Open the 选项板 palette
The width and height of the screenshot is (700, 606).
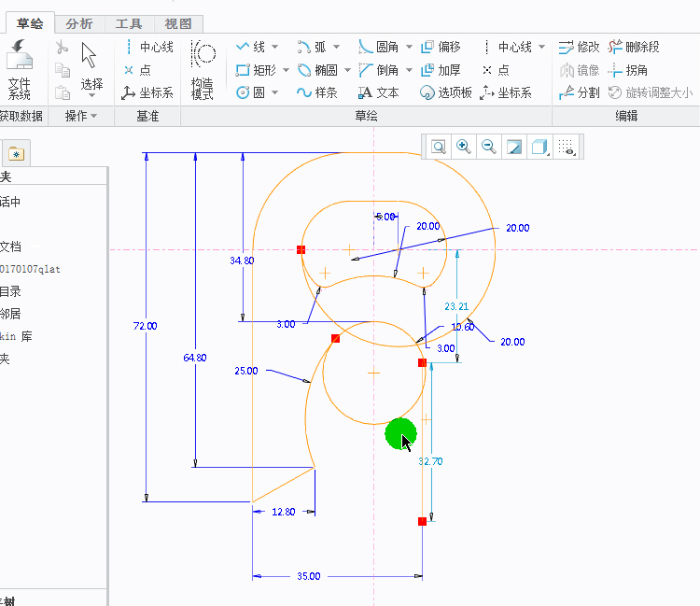tap(446, 92)
